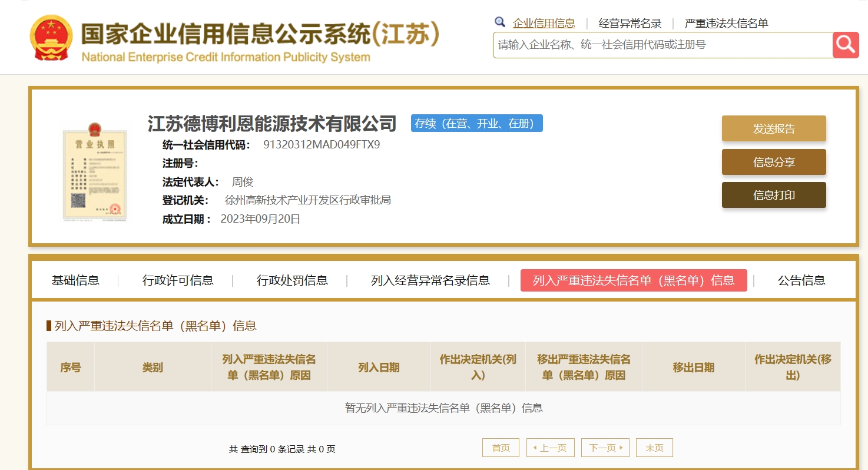Click the red magnifier search button
The image size is (868, 470).
click(846, 45)
